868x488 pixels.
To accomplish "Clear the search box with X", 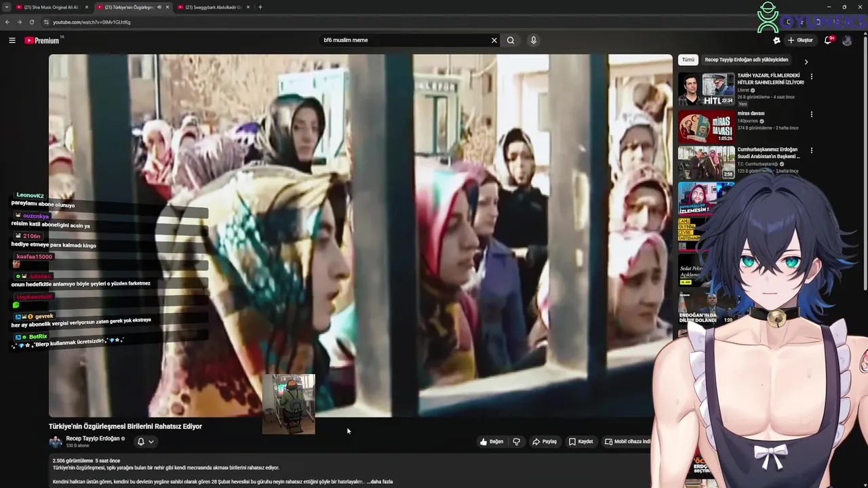I will tap(494, 40).
